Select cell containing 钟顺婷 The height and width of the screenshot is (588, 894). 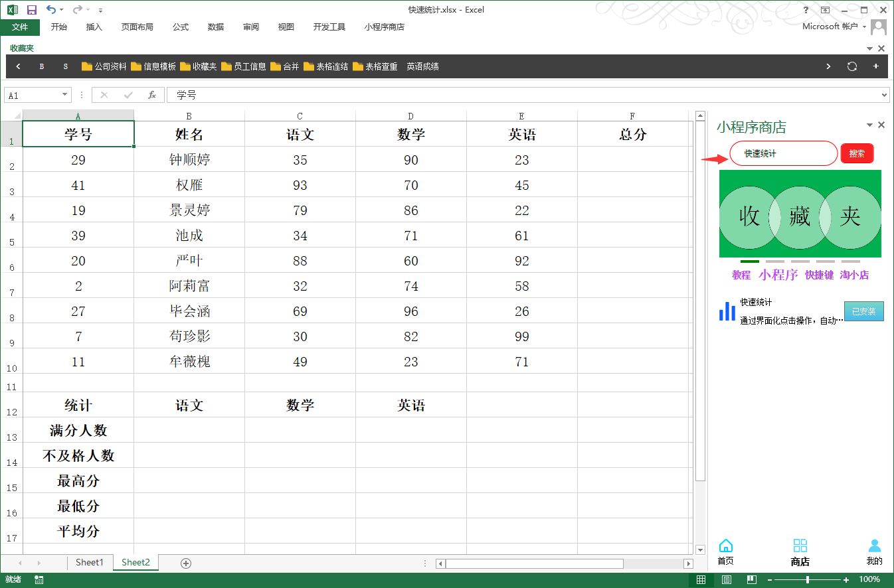189,159
